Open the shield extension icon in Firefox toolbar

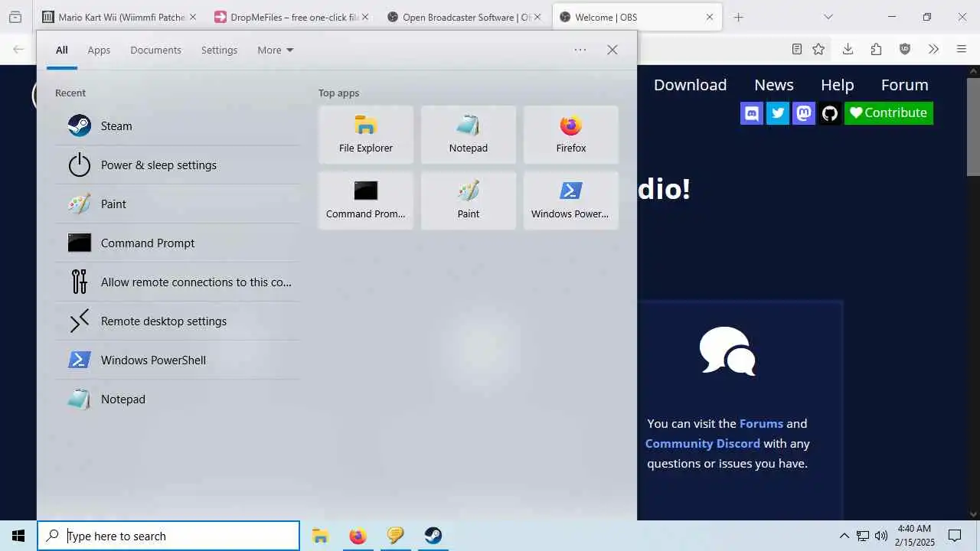pyautogui.click(x=905, y=49)
